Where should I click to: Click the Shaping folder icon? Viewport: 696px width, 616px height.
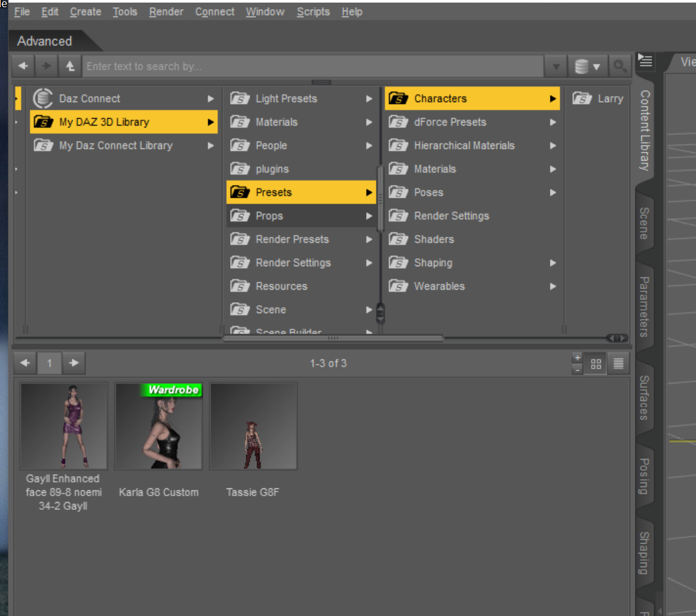coord(398,262)
